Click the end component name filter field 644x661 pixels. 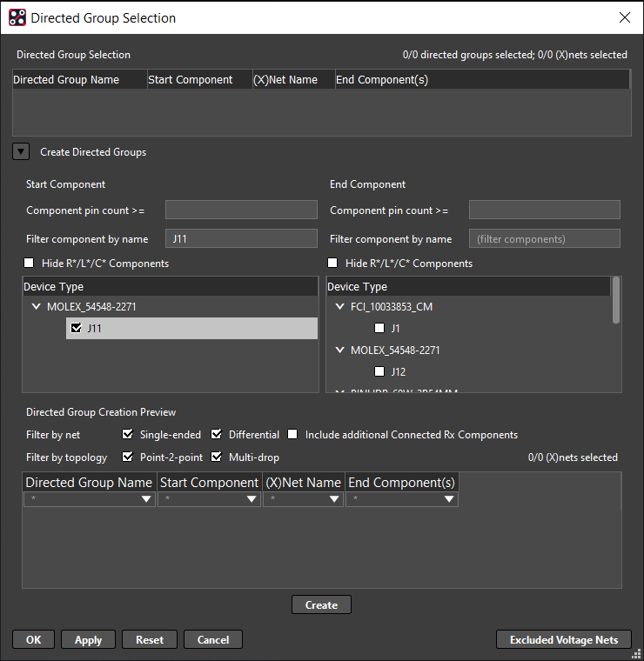tap(544, 239)
